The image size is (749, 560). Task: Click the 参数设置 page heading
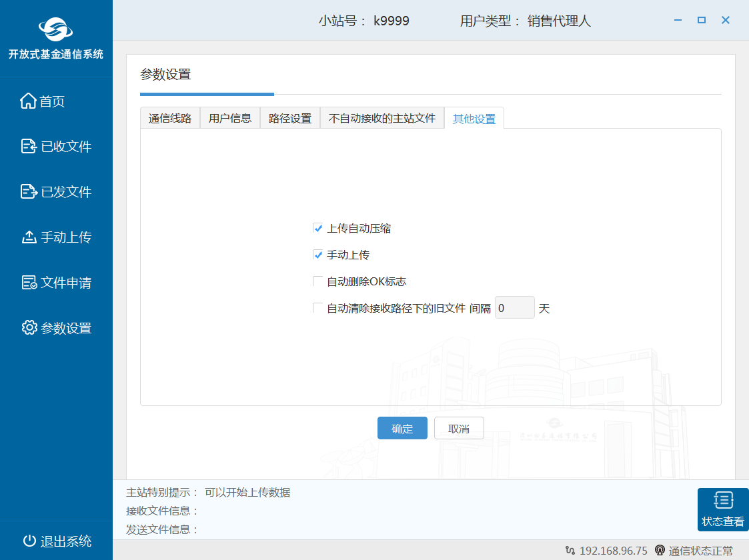[165, 74]
